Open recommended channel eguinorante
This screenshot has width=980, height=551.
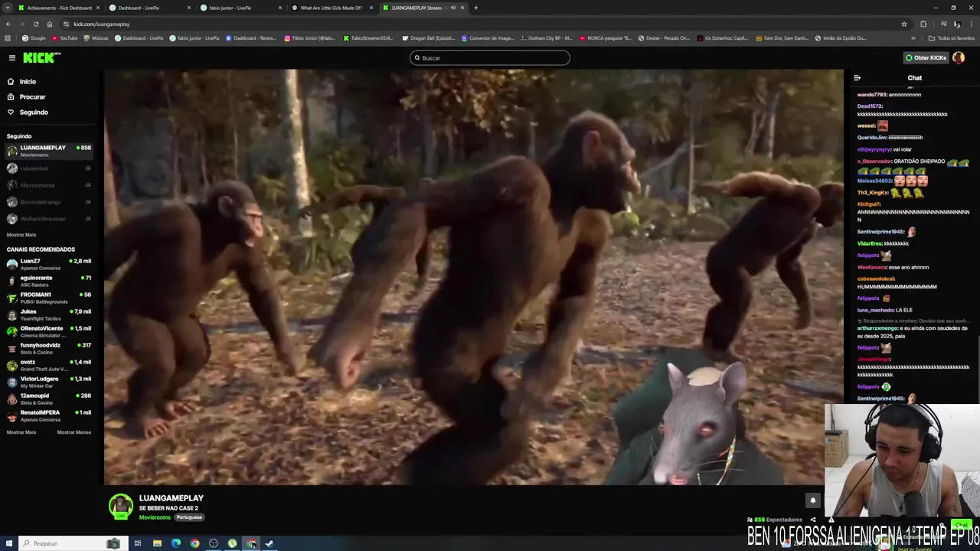(x=49, y=281)
